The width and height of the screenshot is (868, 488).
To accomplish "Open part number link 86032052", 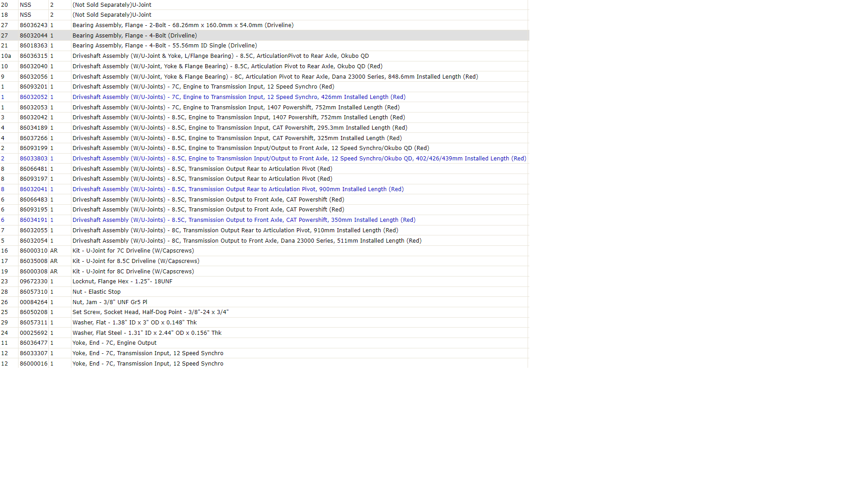I will click(33, 97).
